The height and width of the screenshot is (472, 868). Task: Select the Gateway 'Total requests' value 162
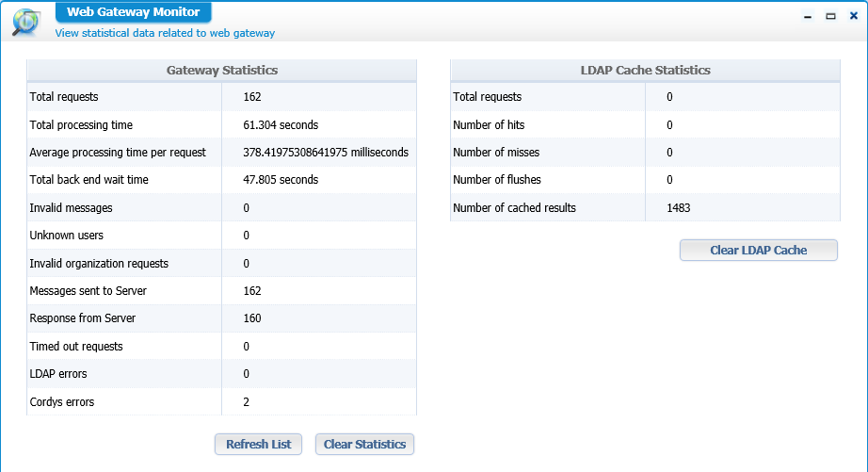coord(252,97)
